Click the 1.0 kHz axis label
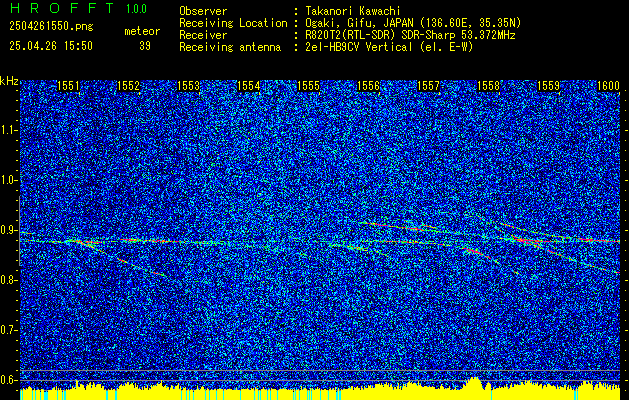629x400 pixels. coord(8,181)
